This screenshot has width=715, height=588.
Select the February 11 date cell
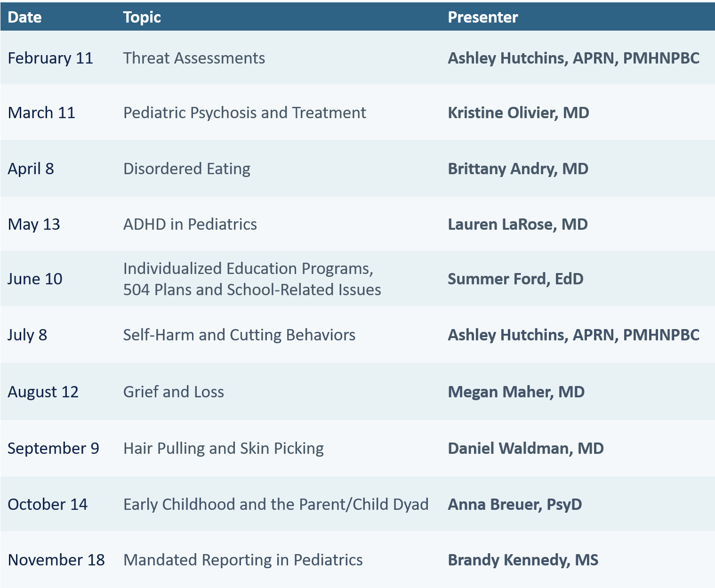tap(50, 58)
